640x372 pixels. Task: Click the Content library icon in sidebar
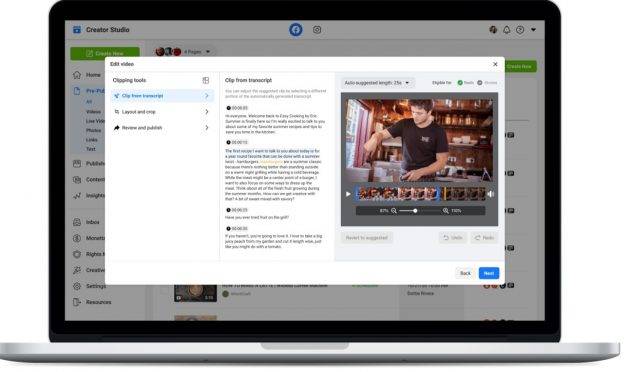point(77,180)
